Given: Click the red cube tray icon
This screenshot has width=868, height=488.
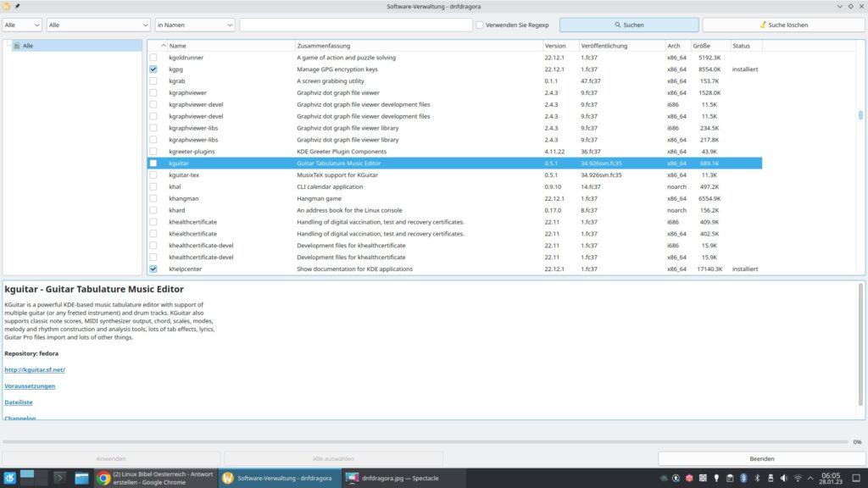Looking at the screenshot, I should coord(689,478).
